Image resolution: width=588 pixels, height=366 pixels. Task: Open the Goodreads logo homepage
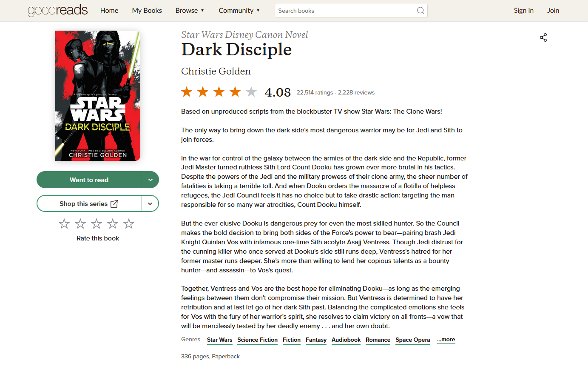pos(57,10)
